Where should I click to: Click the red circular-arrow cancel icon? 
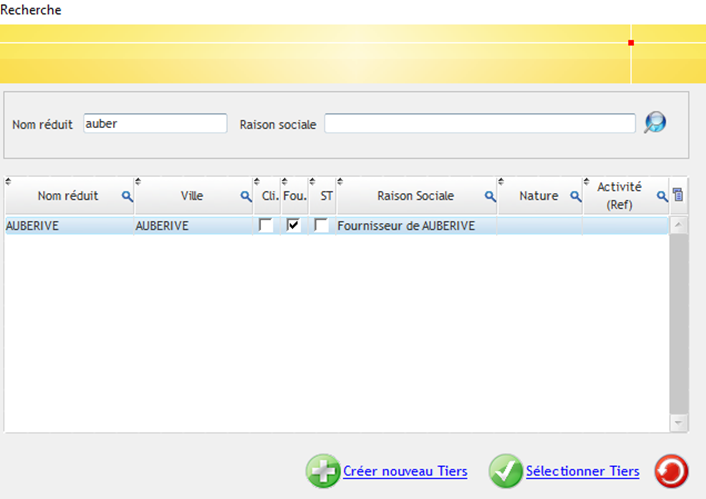point(670,471)
